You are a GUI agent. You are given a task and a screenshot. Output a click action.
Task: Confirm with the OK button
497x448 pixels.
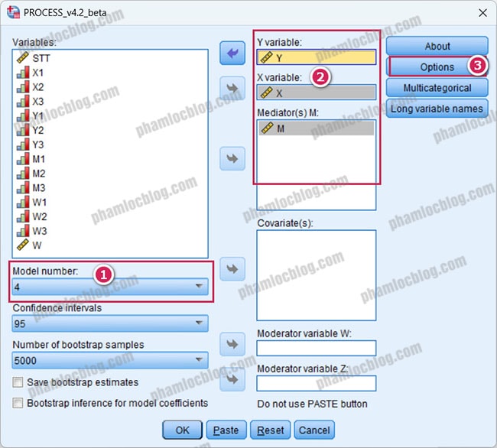pyautogui.click(x=182, y=430)
